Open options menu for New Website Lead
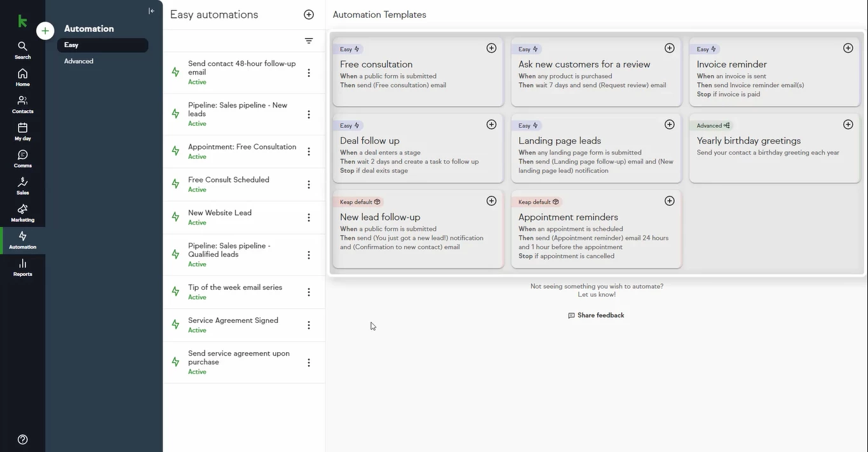This screenshot has height=452, width=868. click(x=309, y=217)
